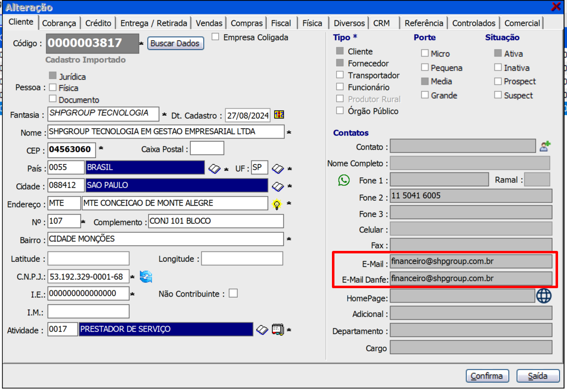
Task: Click the add contact icon beside Contato
Action: click(545, 146)
